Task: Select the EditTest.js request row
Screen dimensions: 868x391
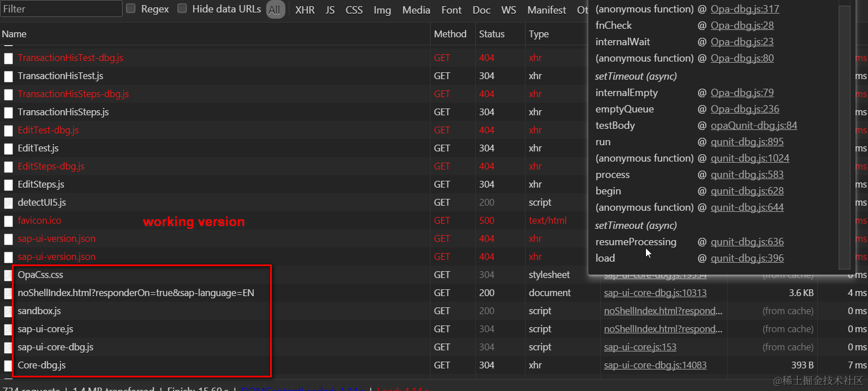Action: (38, 148)
